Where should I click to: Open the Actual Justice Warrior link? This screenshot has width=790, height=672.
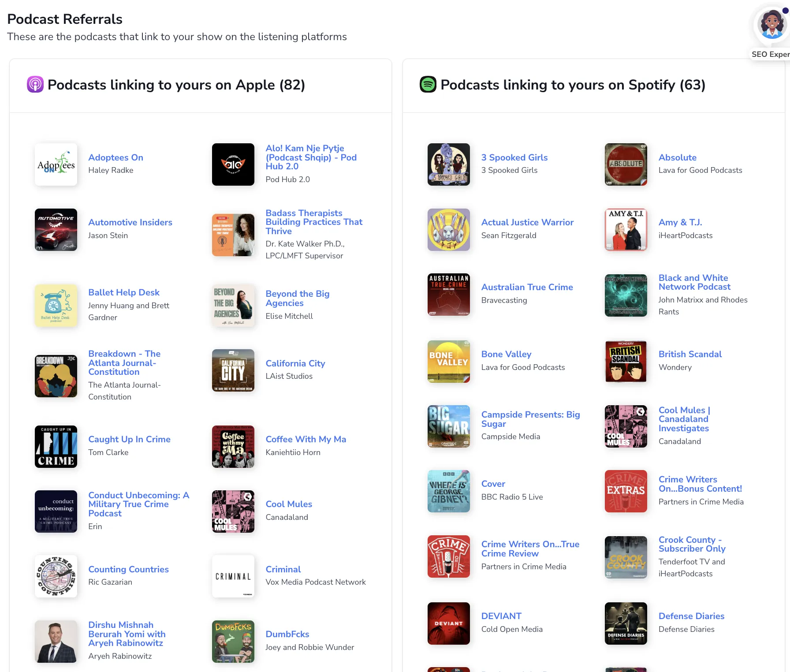point(527,222)
